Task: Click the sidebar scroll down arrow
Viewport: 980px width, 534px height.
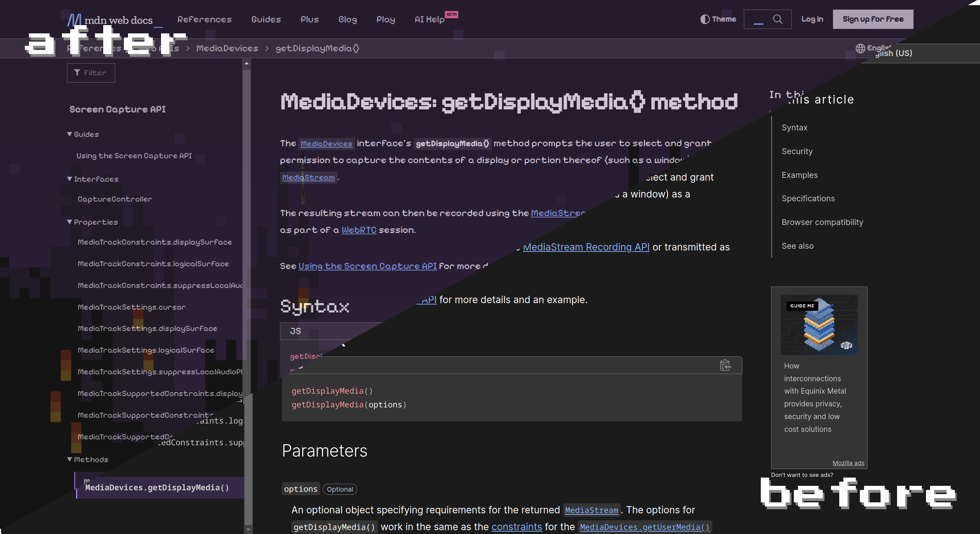Action: click(x=248, y=529)
